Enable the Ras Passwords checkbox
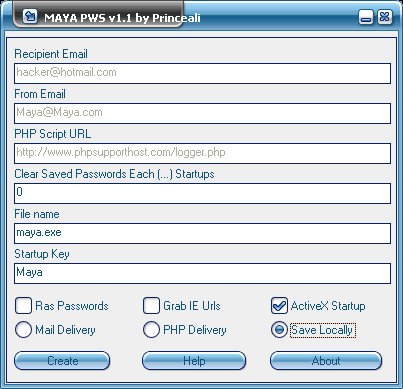The width and height of the screenshot is (403, 389). (23, 306)
